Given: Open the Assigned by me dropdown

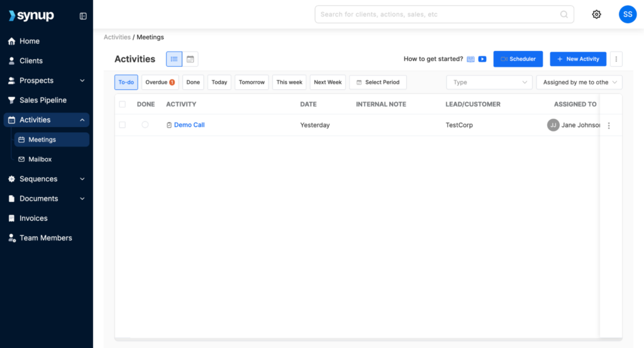Looking at the screenshot, I should [x=579, y=82].
